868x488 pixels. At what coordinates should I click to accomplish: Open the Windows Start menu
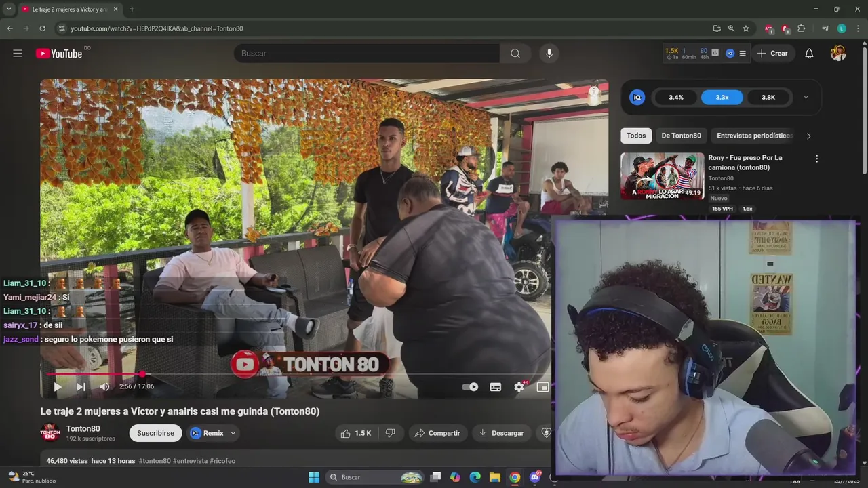314,477
